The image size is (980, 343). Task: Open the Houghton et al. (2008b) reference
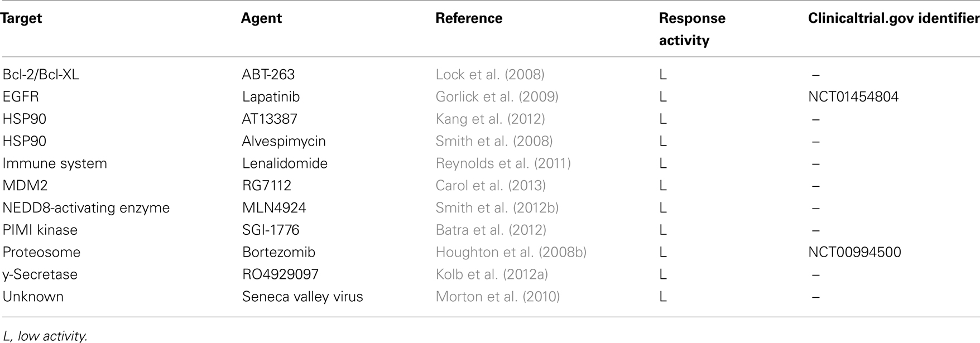[511, 252]
